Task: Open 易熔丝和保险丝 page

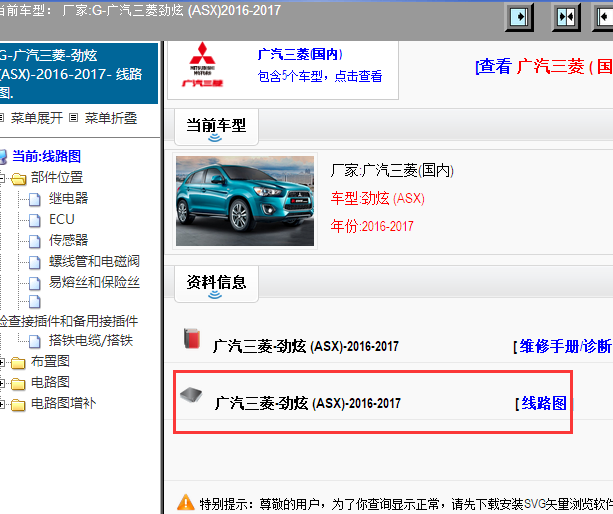Action: coord(94,282)
